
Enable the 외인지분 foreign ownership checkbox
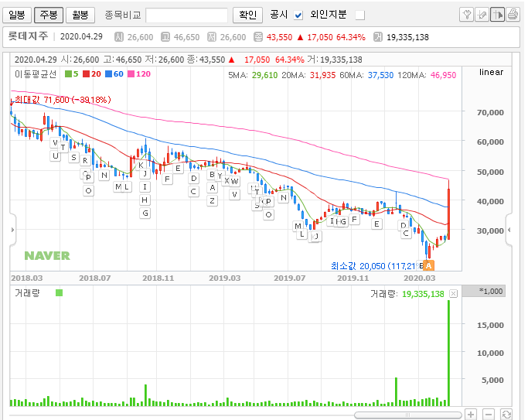point(360,15)
